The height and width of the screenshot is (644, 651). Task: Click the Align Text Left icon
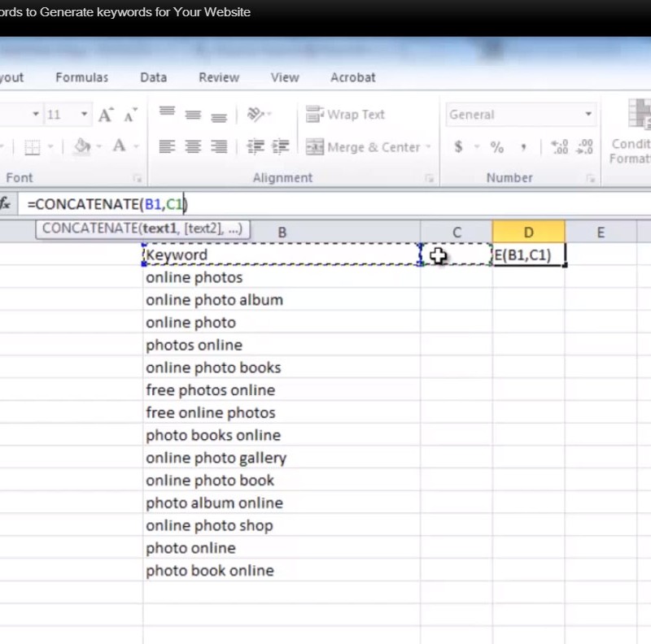click(x=167, y=147)
